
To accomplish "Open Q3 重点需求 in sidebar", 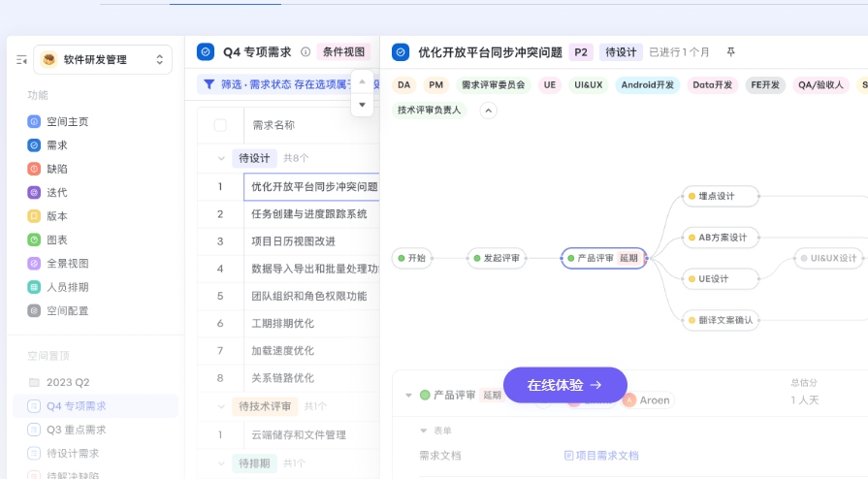I will [x=76, y=430].
